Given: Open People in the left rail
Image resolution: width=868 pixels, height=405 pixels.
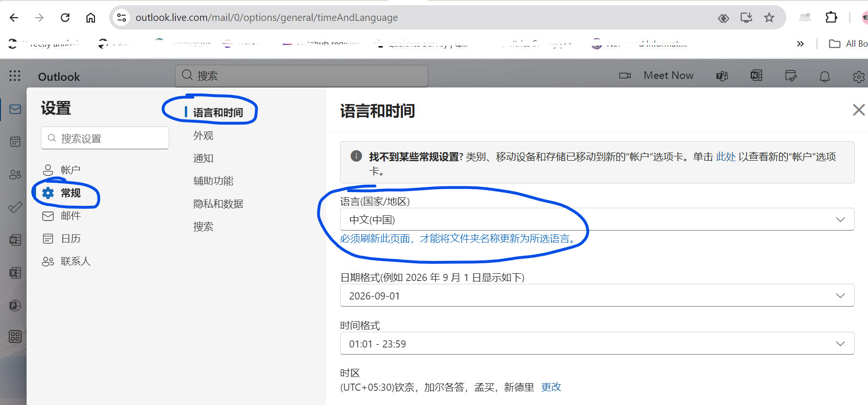Looking at the screenshot, I should pos(15,174).
